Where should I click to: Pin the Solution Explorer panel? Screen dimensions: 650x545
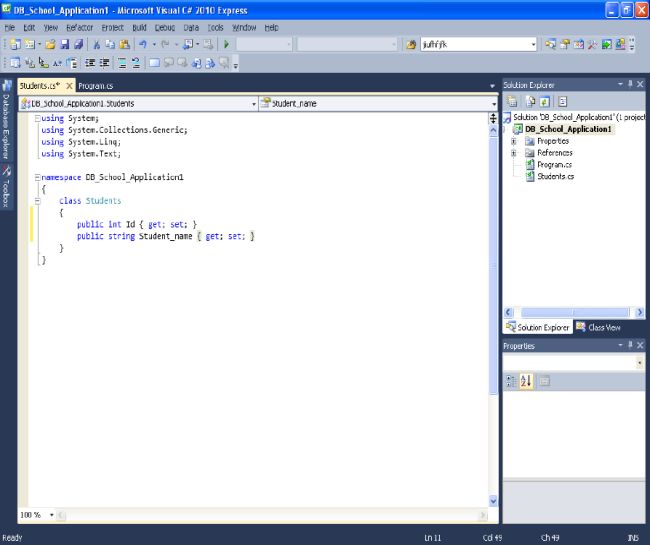click(630, 84)
